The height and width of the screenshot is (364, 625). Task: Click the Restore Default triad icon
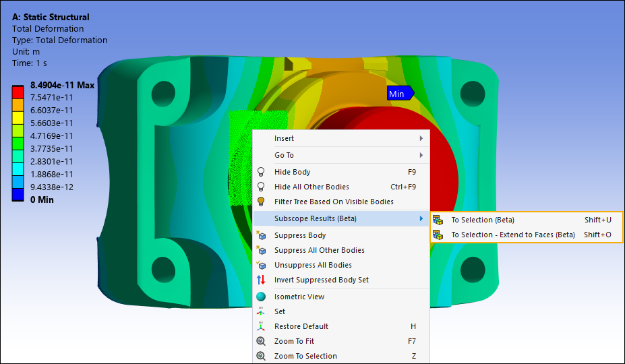click(261, 326)
